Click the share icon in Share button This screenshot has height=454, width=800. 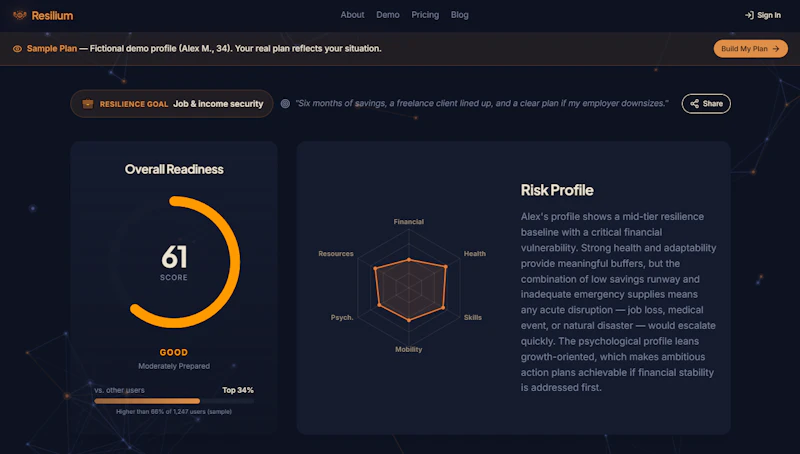click(x=694, y=104)
